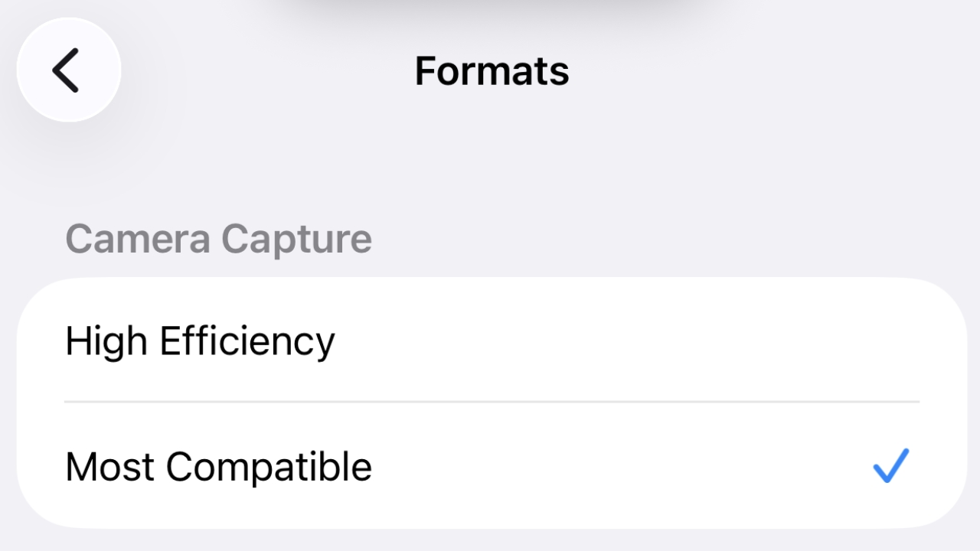Click the word Efficiency in the first row

click(x=247, y=341)
